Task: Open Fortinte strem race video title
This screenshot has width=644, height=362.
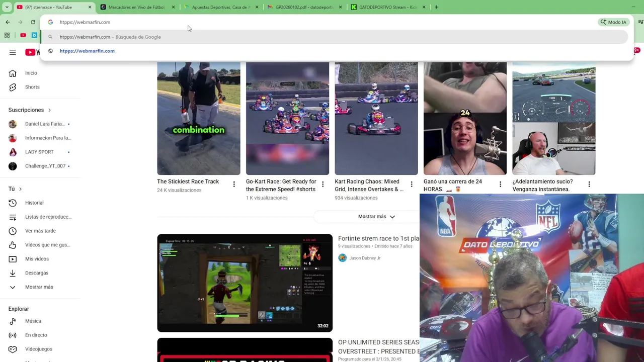Action: [x=378, y=238]
